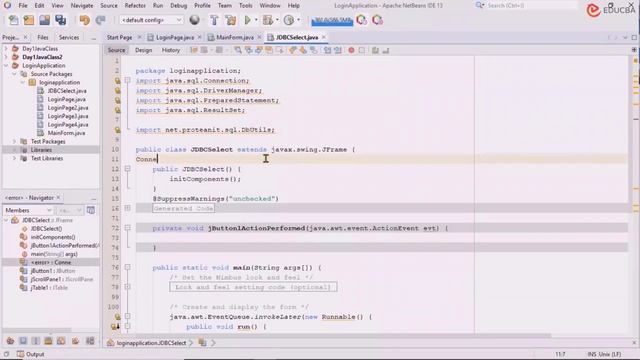The height and width of the screenshot is (360, 640).
Task: Expand the Generated Code fold on line 16
Action: click(x=127, y=208)
